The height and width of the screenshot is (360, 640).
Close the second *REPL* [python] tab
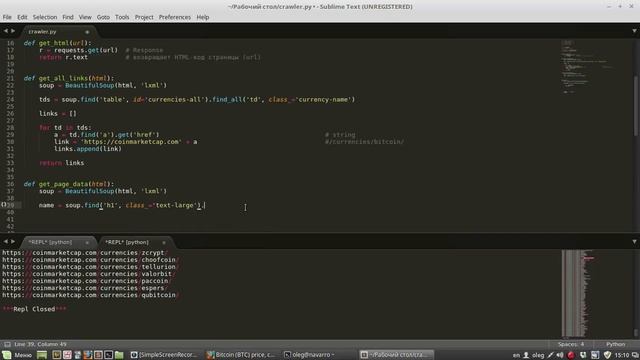pos(164,242)
